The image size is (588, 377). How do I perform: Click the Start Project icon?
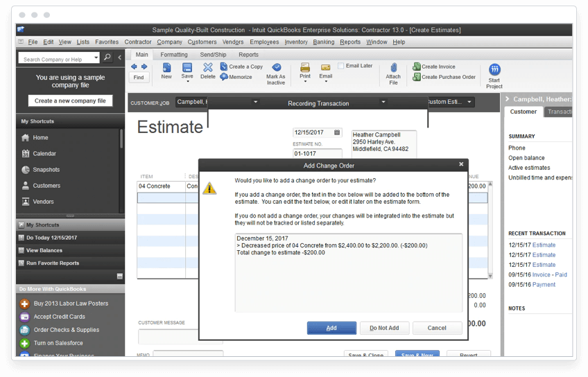pos(494,69)
